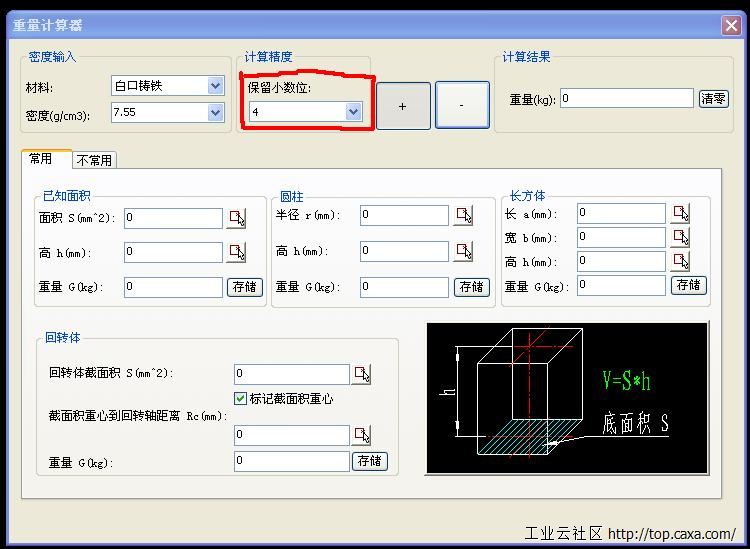The height and width of the screenshot is (549, 750).
Task: Click 高 h(mm) field in 圆柱 group
Action: point(404,251)
